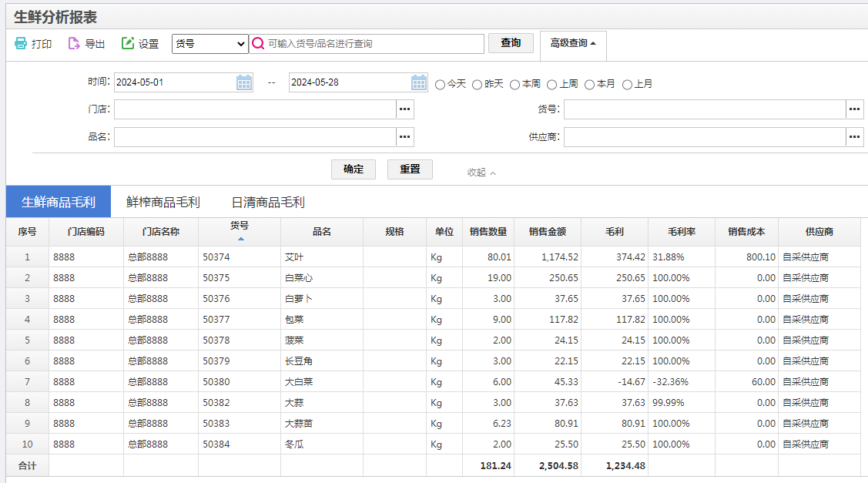The image size is (868, 483).
Task: Open the 货号 search type dropdown
Action: point(209,44)
